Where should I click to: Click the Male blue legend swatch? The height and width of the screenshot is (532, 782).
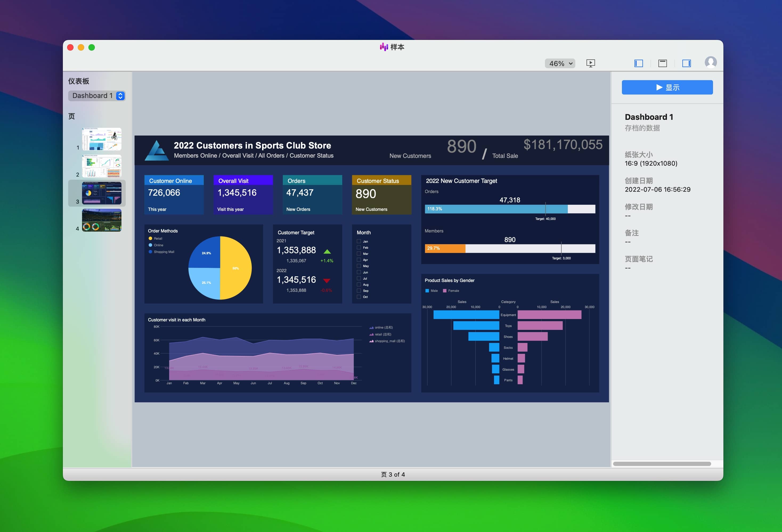tap(427, 291)
